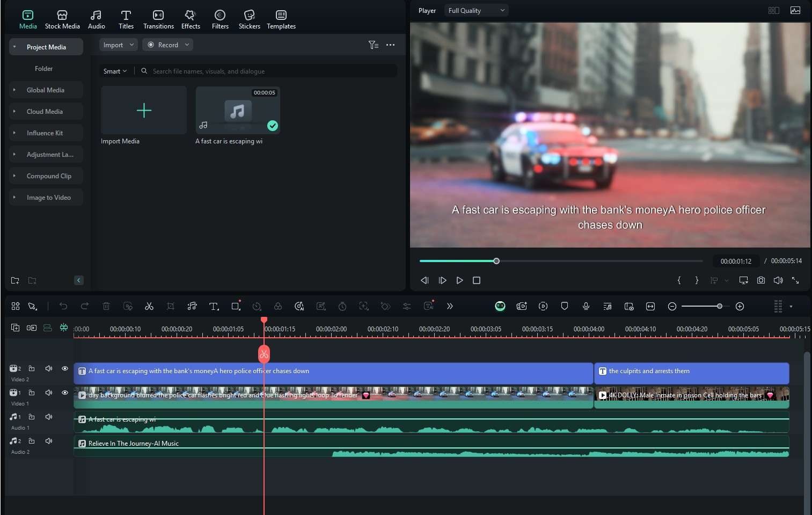The width and height of the screenshot is (812, 515).
Task: Toggle the Video 1 track visibility eye
Action: point(65,393)
